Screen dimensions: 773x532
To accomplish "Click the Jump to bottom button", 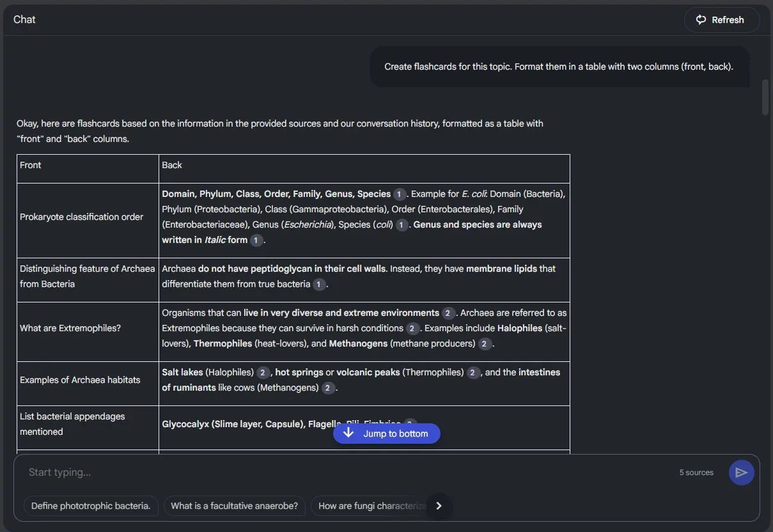I will 386,434.
